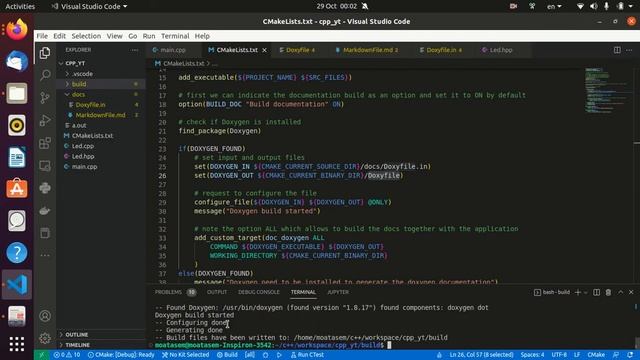Launch the debugger bug icon in status bar

pyautogui.click(x=265, y=355)
